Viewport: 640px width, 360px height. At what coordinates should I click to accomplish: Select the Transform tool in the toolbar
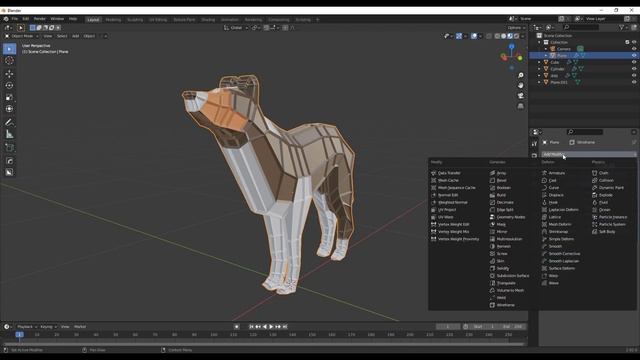point(9,109)
